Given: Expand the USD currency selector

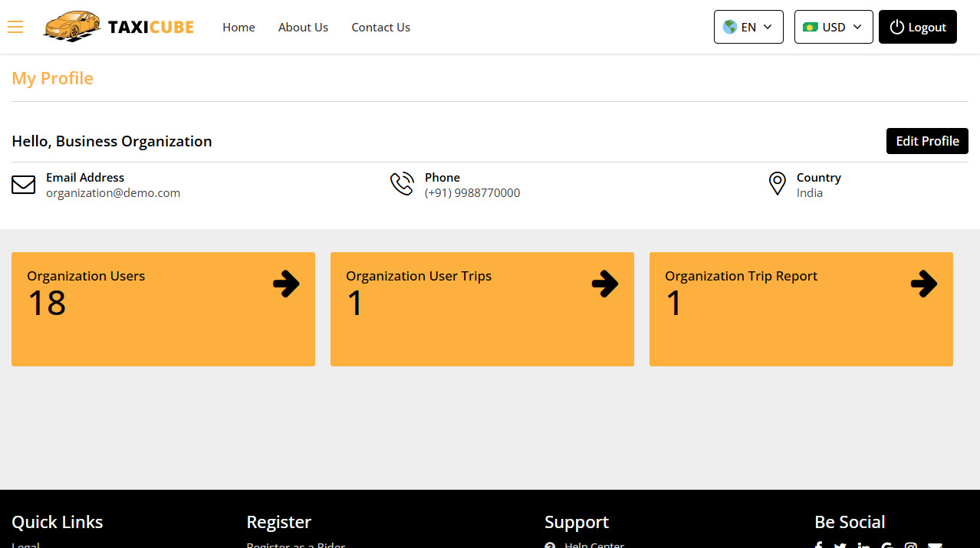Looking at the screenshot, I should (834, 26).
